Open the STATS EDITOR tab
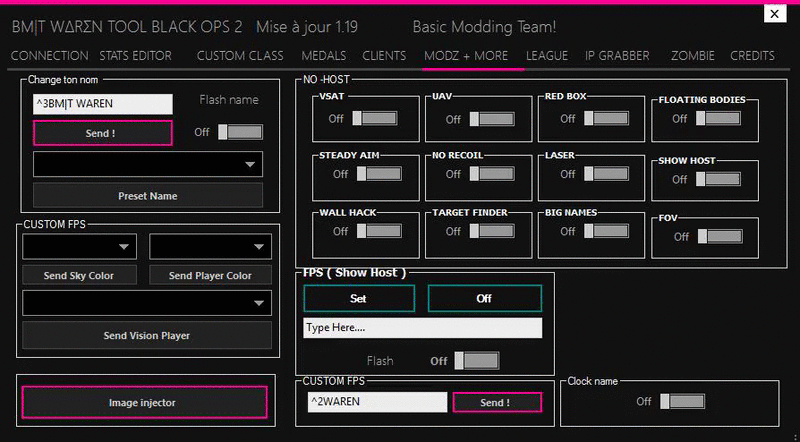The width and height of the screenshot is (800, 442). pos(136,56)
